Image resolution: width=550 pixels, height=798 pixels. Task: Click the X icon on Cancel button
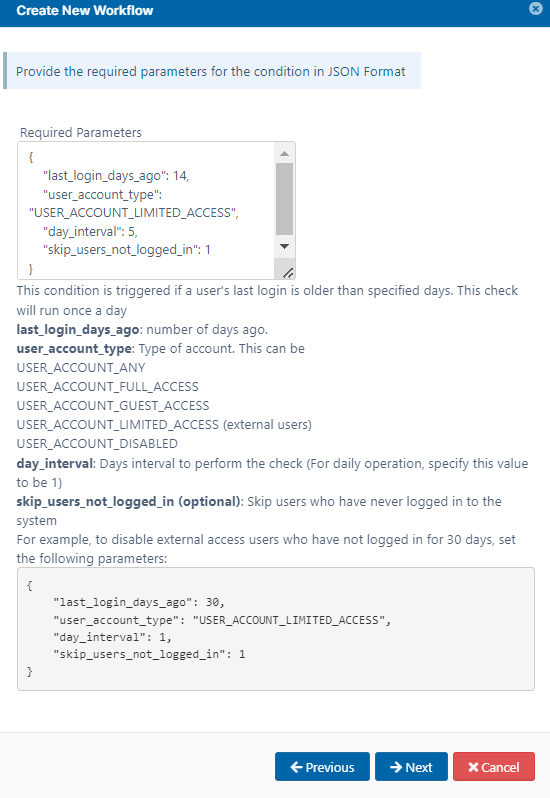(473, 767)
